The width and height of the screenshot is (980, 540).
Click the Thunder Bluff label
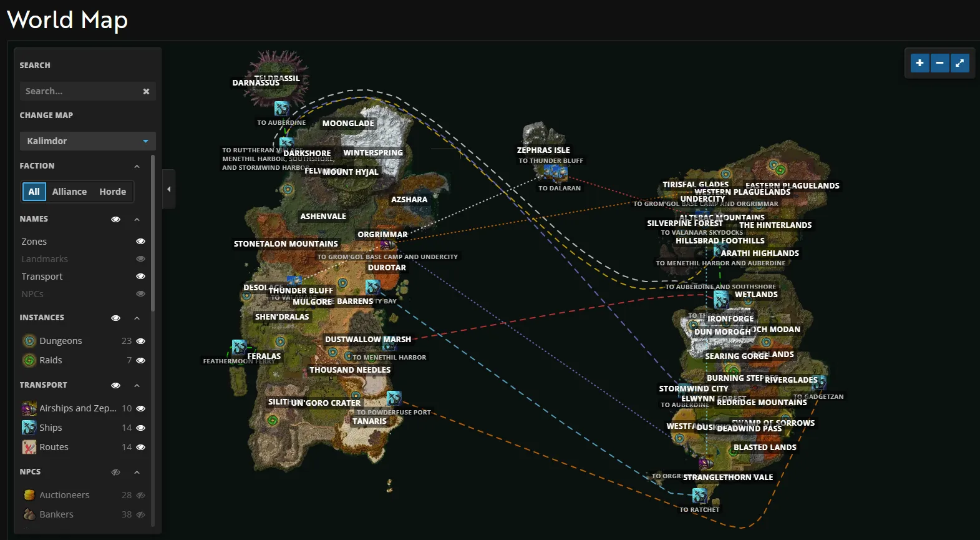click(x=301, y=290)
